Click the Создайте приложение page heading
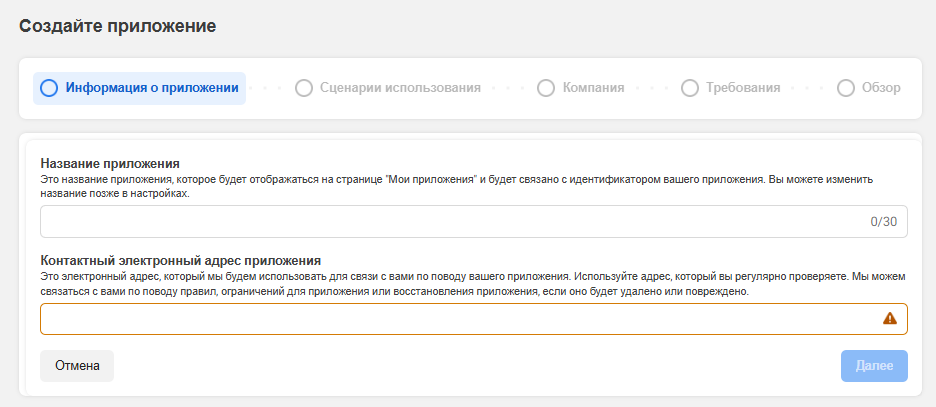This screenshot has width=936, height=407. pos(117,25)
